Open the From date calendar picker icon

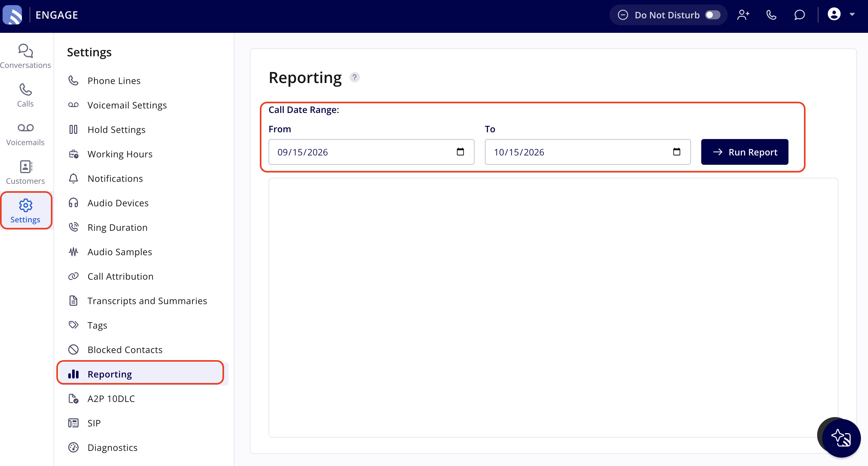[x=460, y=152]
